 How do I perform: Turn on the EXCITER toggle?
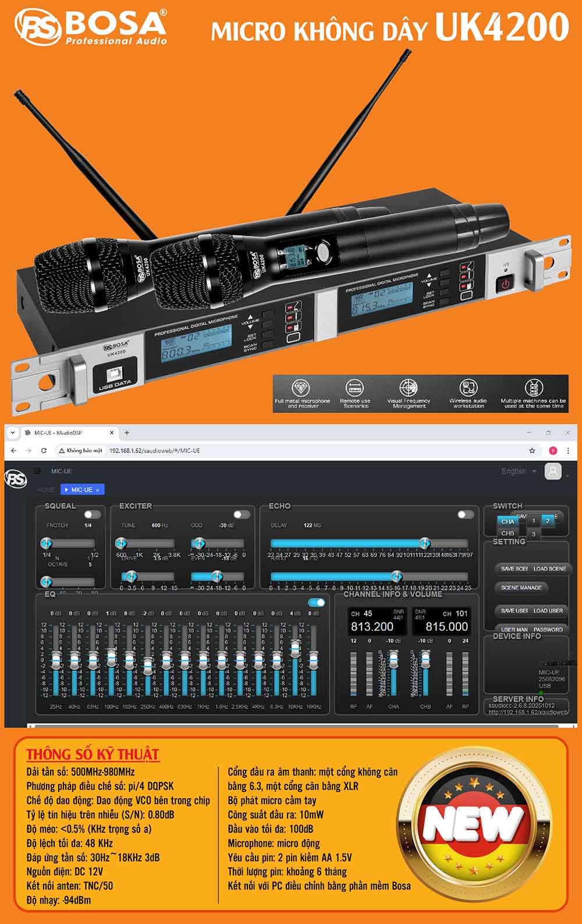242,515
